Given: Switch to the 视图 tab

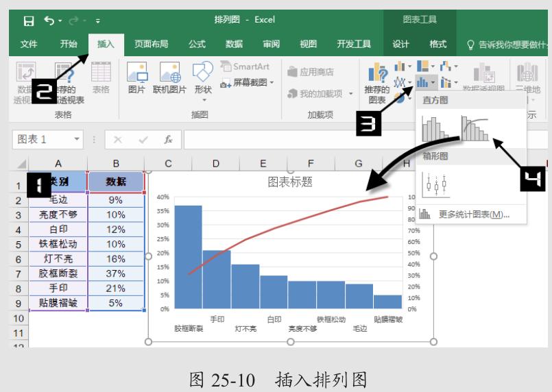Looking at the screenshot, I should click(x=308, y=44).
